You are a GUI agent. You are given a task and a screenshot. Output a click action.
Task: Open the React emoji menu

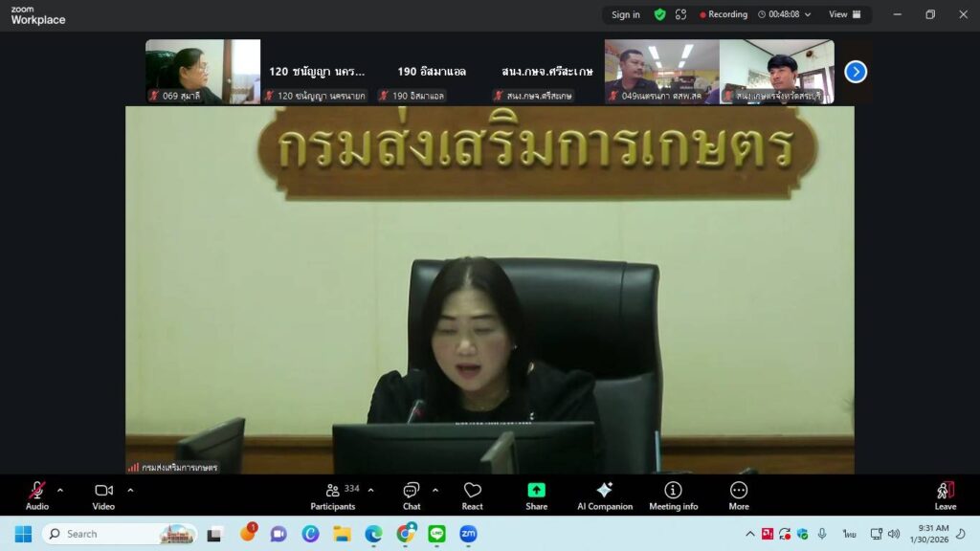click(x=472, y=495)
